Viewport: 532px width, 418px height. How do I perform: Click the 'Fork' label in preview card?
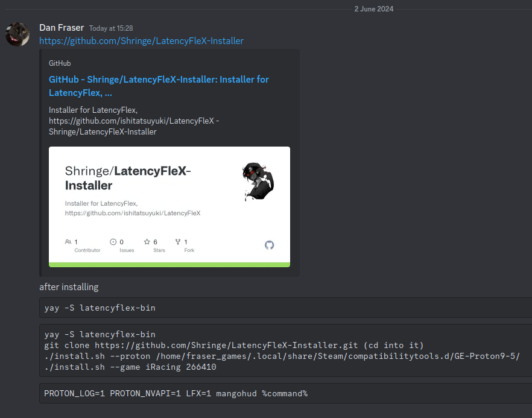189,250
